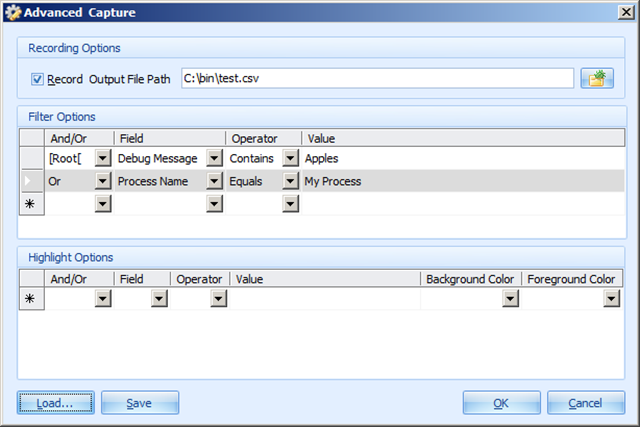Screen dimensions: 640x427
Task: Open the Process Name field dropdown
Action: coord(213,181)
